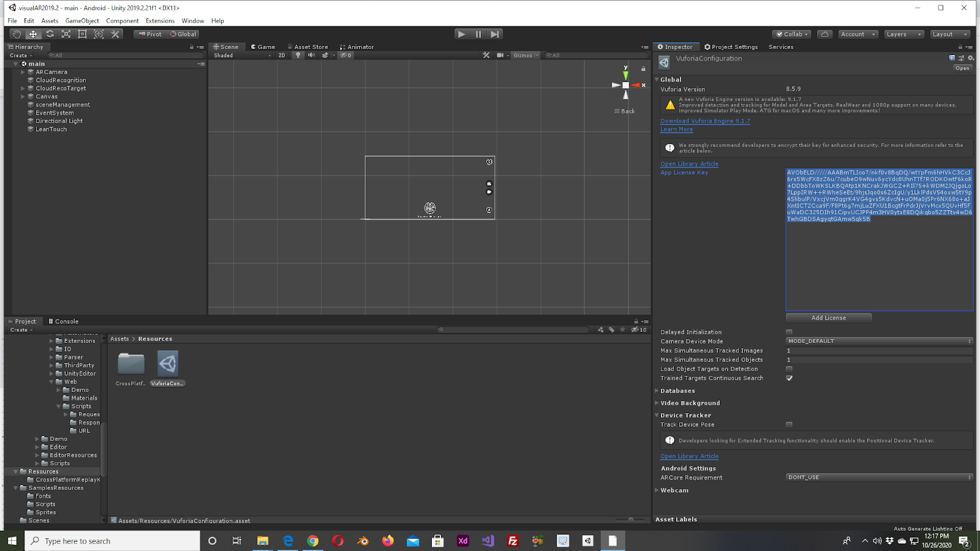Toggle scene lighting with the lightbulb icon
This screenshot has height=551, width=980.
point(298,55)
